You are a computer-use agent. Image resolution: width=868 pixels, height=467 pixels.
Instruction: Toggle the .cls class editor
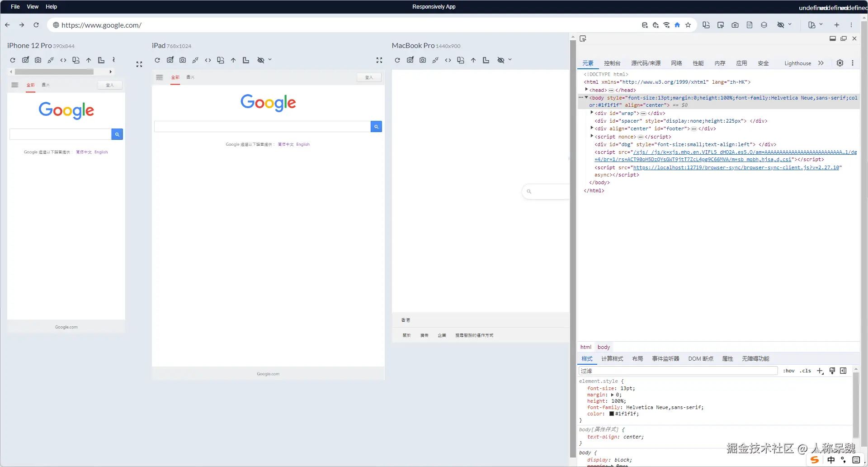(805, 371)
